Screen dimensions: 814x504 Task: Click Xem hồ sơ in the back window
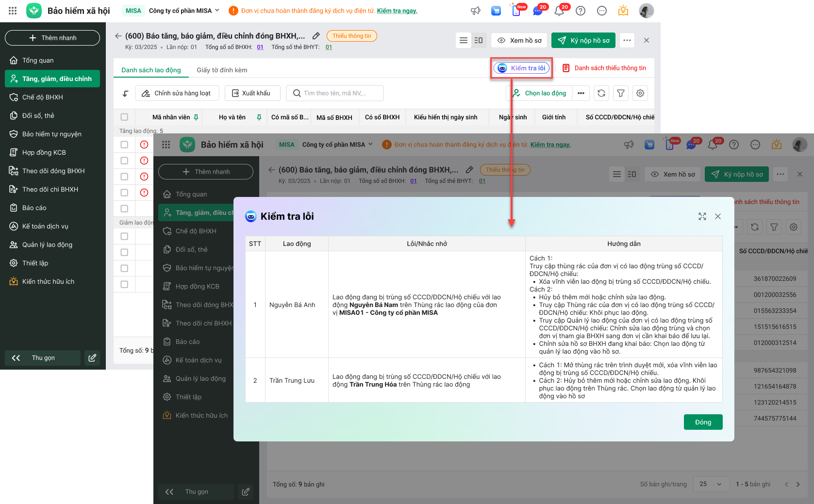[519, 40]
